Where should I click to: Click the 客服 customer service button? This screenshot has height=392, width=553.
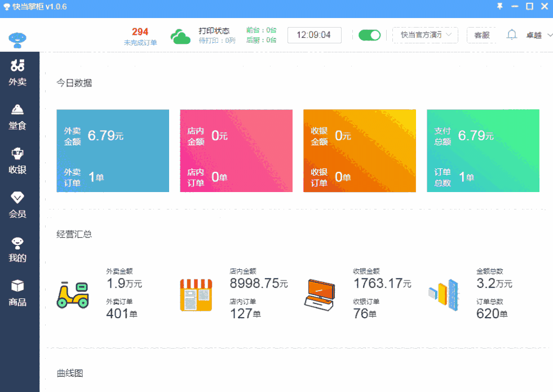click(x=481, y=34)
